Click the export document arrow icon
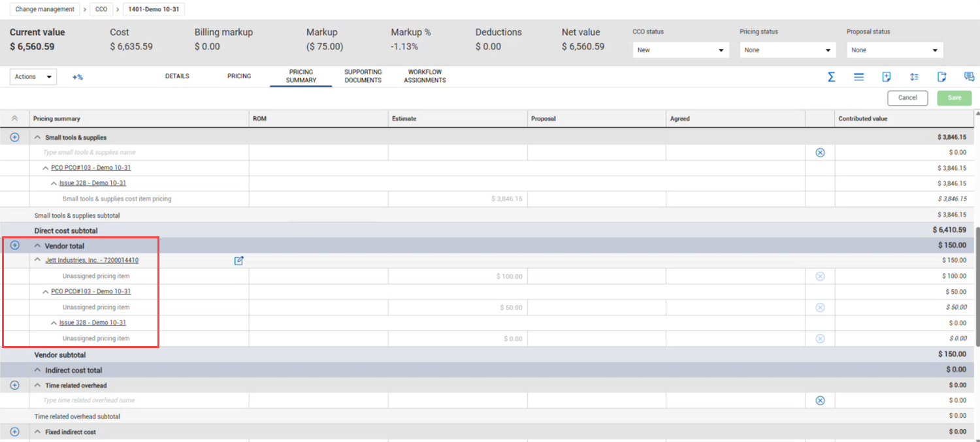Image resolution: width=980 pixels, height=442 pixels. click(x=942, y=77)
